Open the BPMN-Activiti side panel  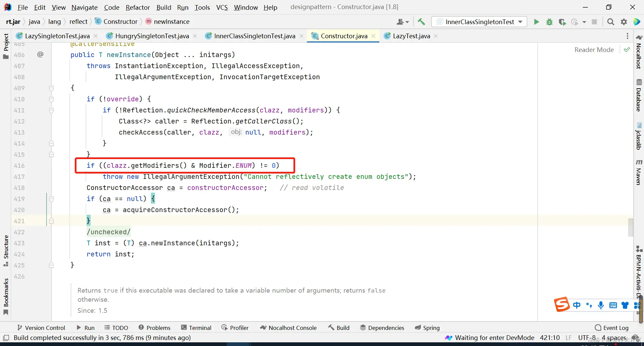639,273
